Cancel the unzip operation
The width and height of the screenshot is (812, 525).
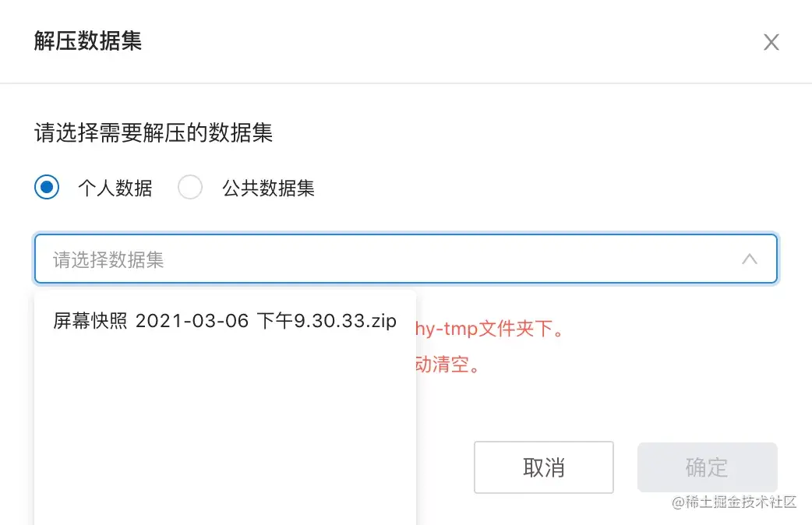tap(544, 467)
